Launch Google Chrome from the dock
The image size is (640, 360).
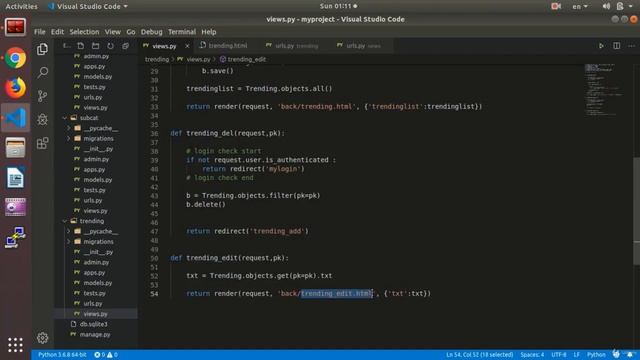16,58
